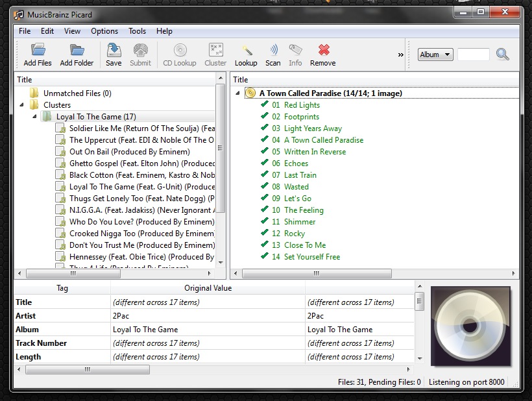
Task: Open the File menu
Action: (25, 31)
